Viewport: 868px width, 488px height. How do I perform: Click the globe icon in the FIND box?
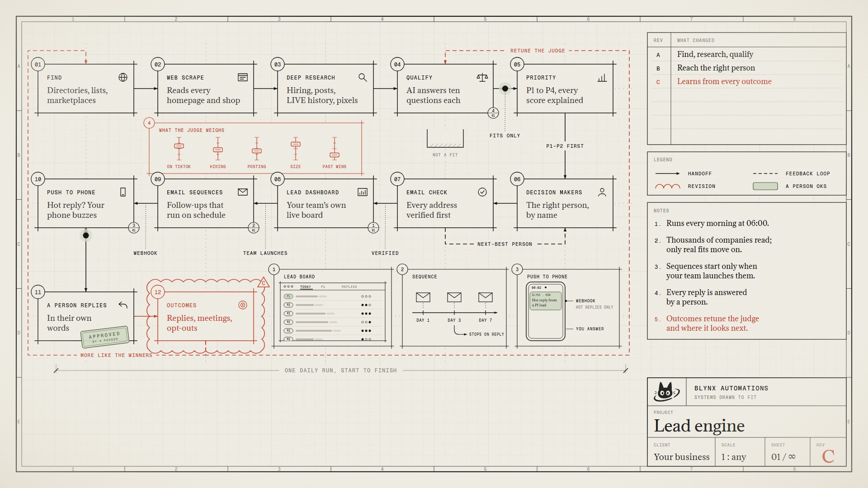123,77
